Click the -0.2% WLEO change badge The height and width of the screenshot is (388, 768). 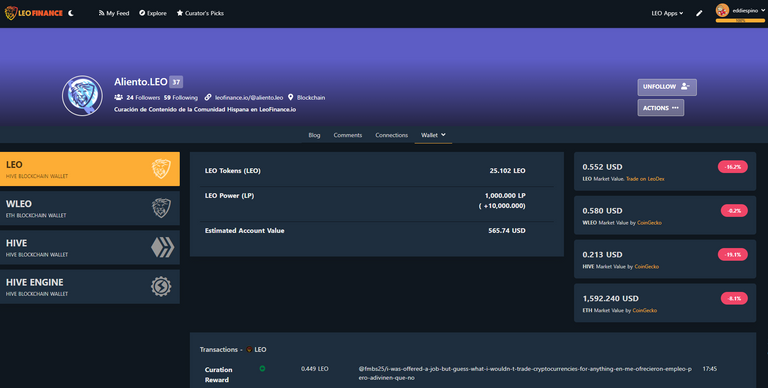point(734,211)
